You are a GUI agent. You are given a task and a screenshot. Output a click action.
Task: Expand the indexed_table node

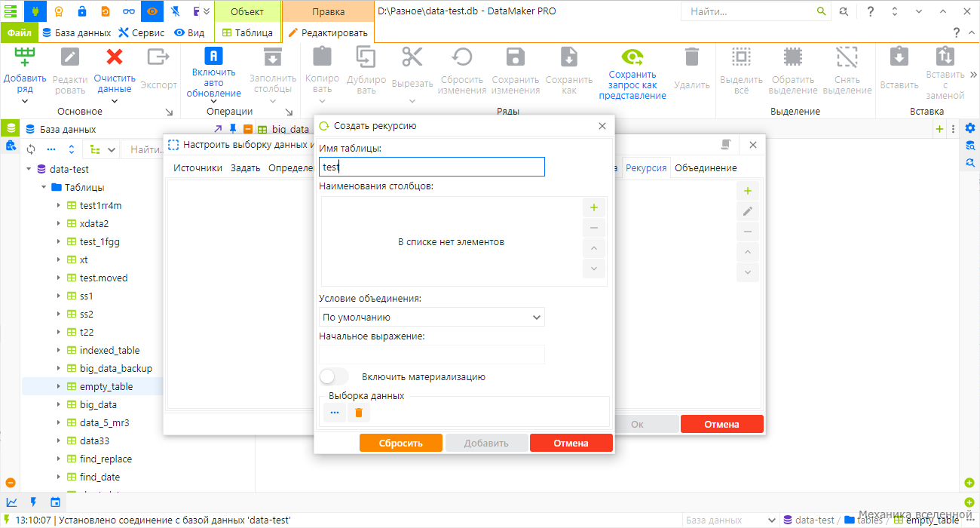(x=58, y=350)
